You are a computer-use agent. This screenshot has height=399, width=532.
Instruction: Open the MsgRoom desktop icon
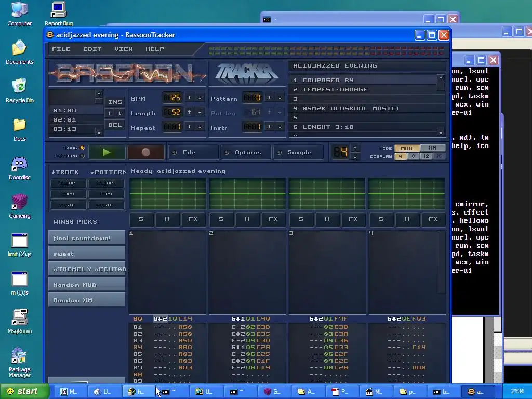(19, 321)
